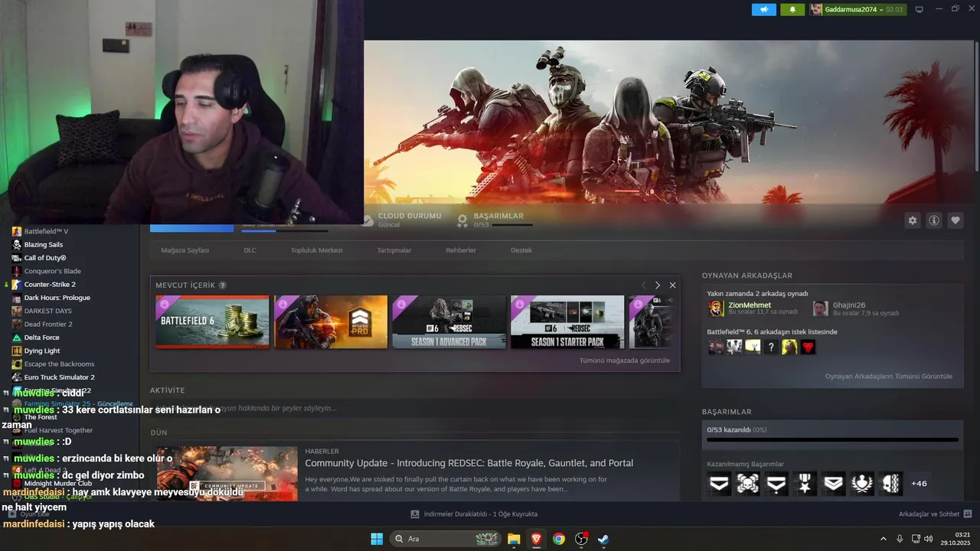Open Steam from taskbar

(604, 539)
